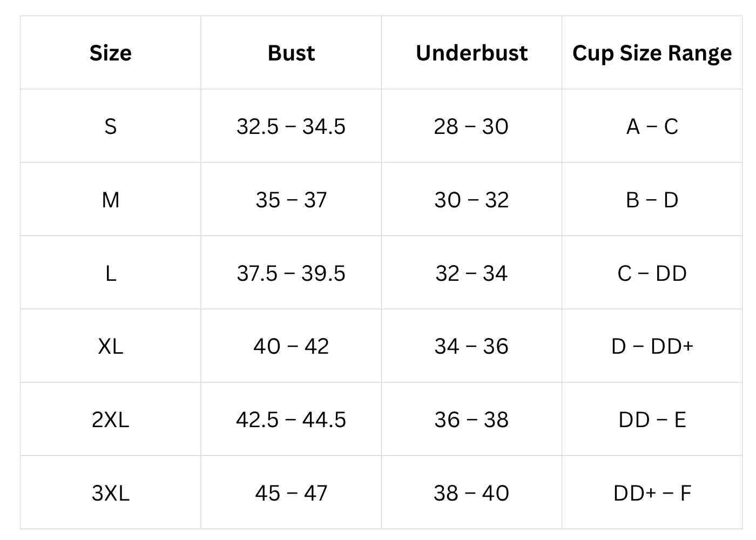Select the XL size cell
Viewport: 756px width, 540px height.
(110, 346)
